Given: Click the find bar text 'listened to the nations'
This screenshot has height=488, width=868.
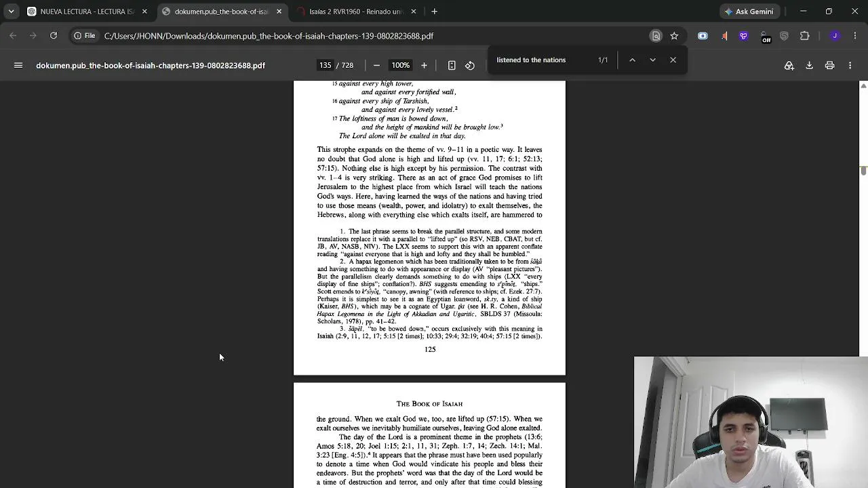Looking at the screenshot, I should pyautogui.click(x=531, y=60).
